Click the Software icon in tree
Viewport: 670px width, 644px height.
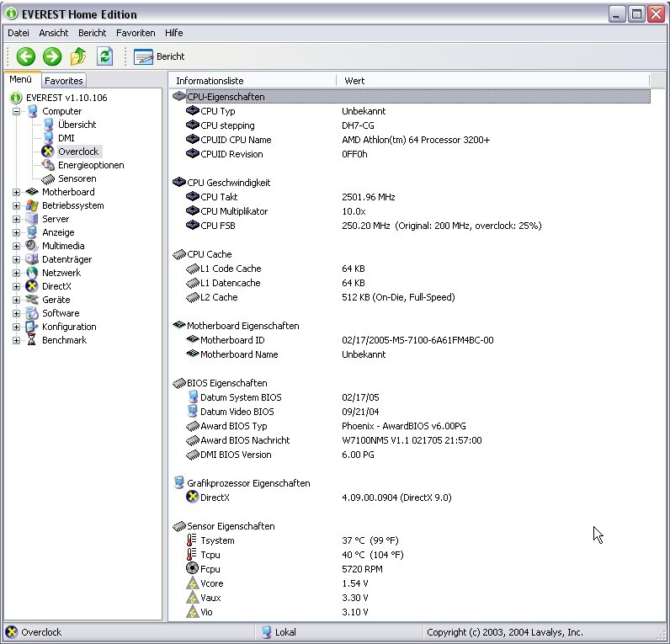(32, 313)
